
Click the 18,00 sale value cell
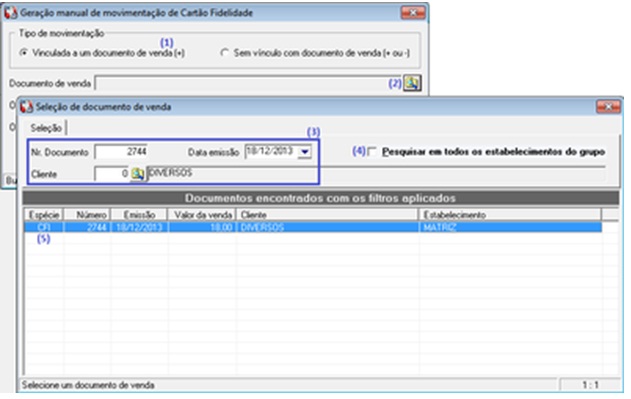click(202, 227)
